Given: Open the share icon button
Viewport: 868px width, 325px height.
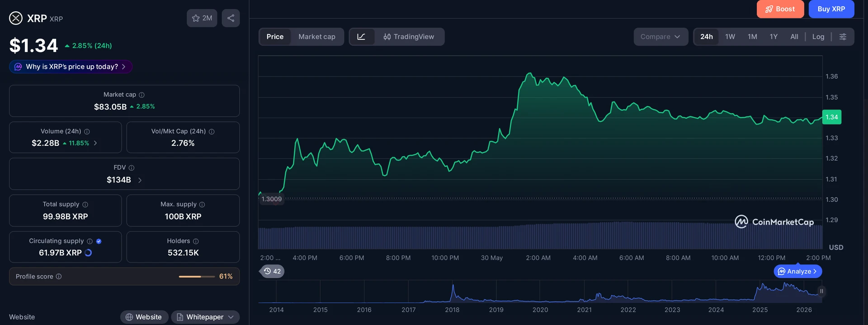Looking at the screenshot, I should tap(231, 18).
